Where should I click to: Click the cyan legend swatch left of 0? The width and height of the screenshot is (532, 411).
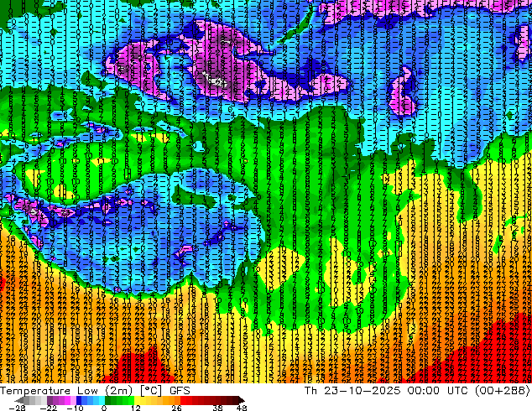point(102,400)
